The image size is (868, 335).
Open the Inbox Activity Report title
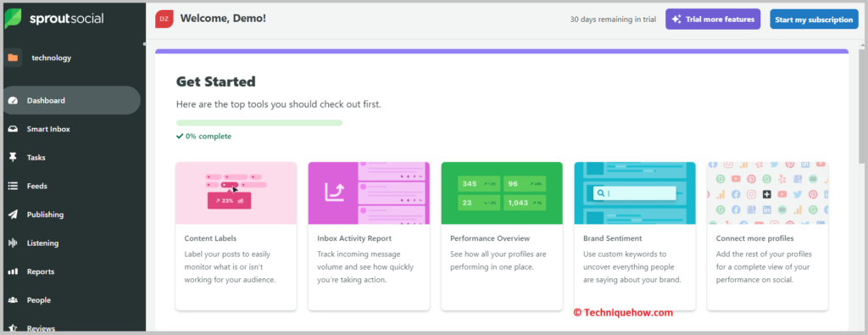[354, 238]
